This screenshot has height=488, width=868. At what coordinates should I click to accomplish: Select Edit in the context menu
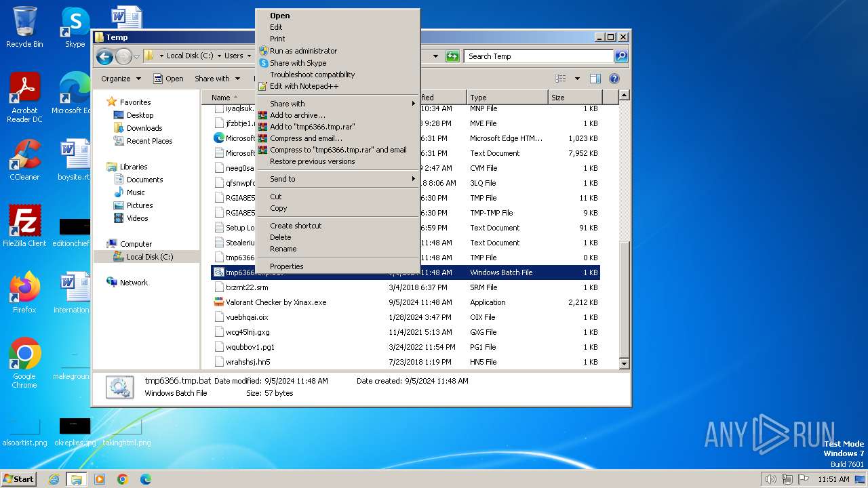click(x=338, y=27)
